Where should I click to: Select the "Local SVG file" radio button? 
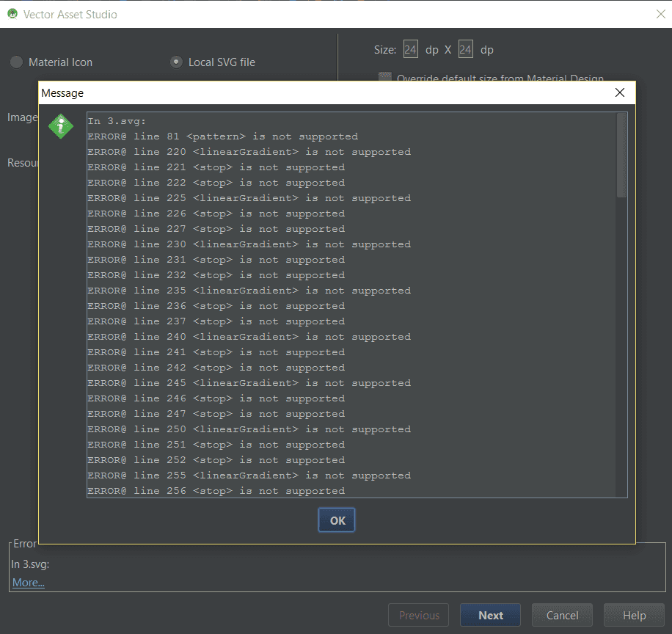(x=176, y=62)
